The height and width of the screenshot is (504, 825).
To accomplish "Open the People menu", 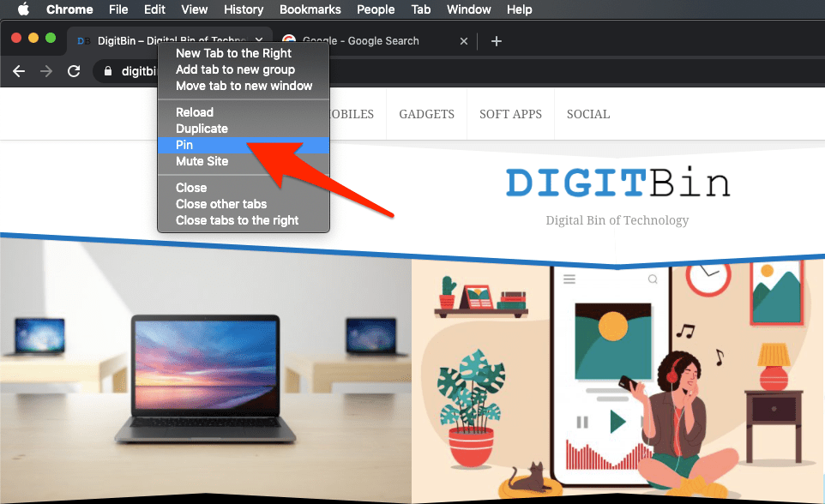I will pyautogui.click(x=376, y=9).
